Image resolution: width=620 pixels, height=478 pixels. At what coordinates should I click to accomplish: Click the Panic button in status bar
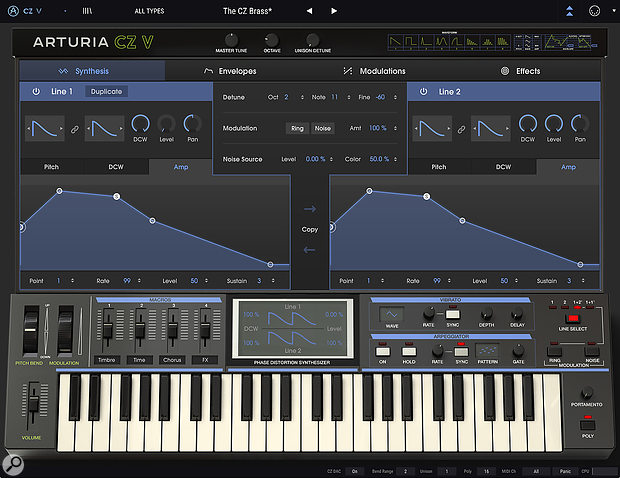point(565,471)
